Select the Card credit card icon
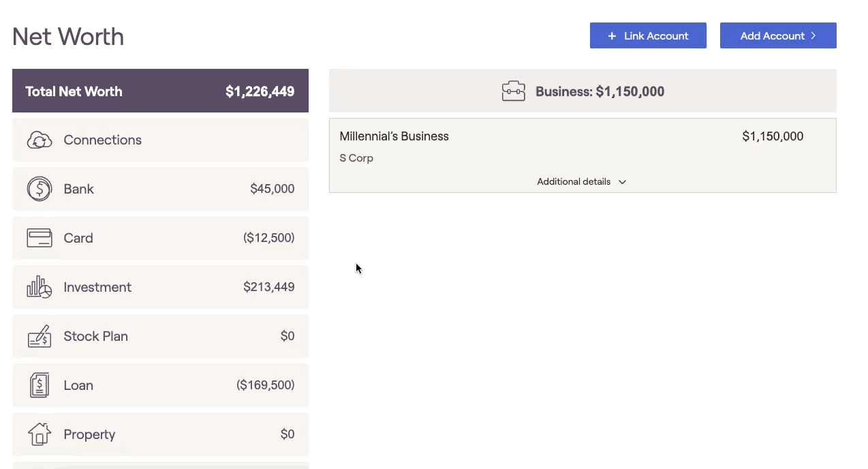 point(40,238)
